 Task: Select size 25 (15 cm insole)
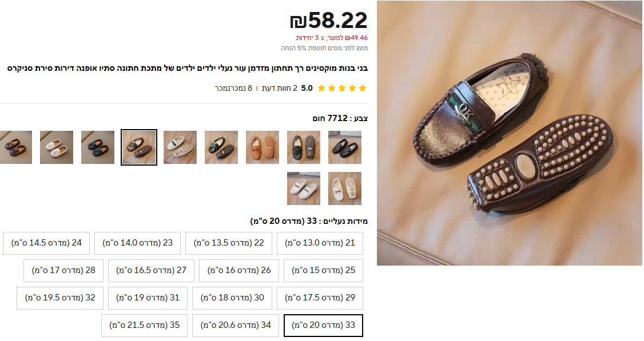pos(323,270)
